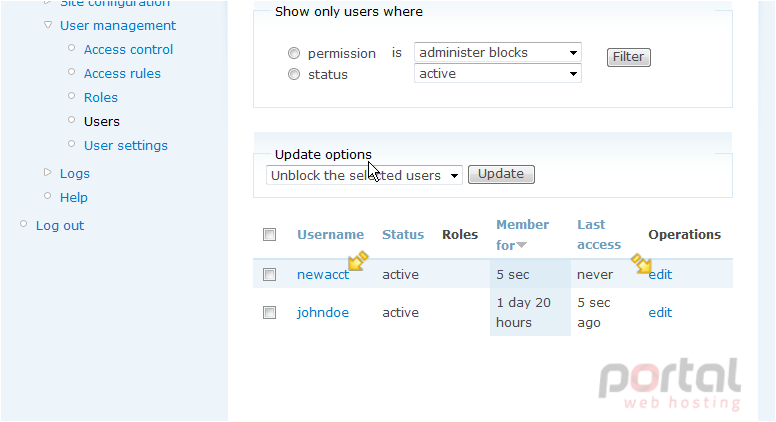This screenshot has width=776, height=422.
Task: Open the administer blocks permission dropdown
Action: coord(497,52)
